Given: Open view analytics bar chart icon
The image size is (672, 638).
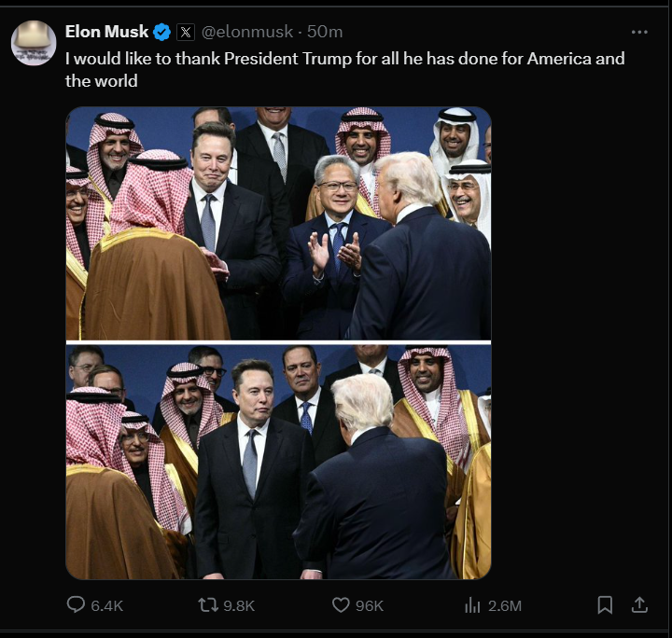Looking at the screenshot, I should click(x=472, y=605).
